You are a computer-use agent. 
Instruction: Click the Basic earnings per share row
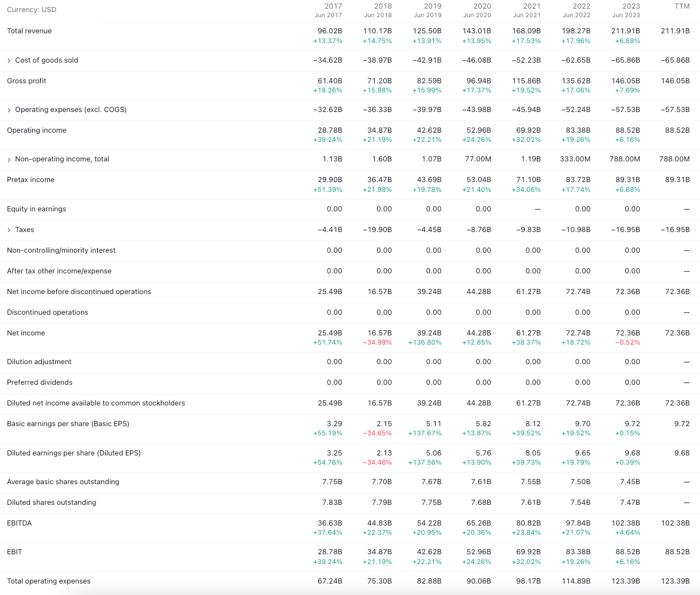(x=68, y=423)
